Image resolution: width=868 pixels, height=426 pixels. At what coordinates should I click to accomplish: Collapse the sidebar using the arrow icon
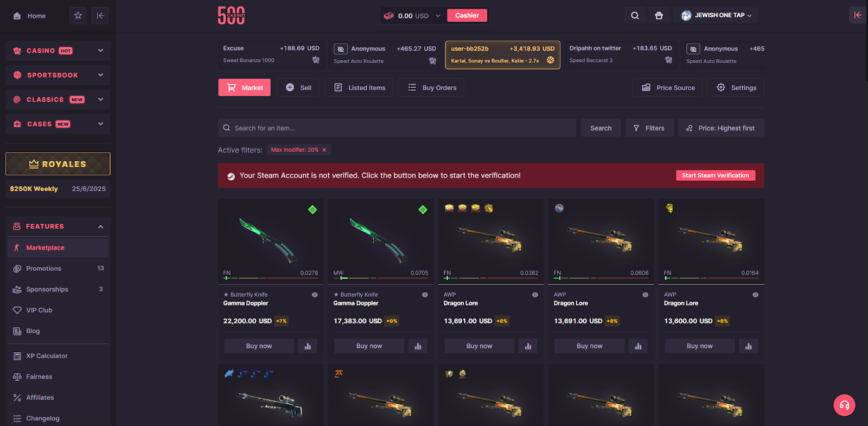click(x=100, y=16)
